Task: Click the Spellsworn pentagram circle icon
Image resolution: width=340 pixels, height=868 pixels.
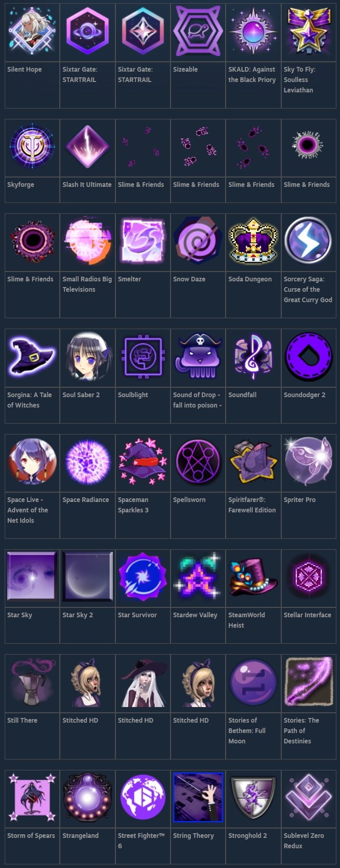Action: 198,462
